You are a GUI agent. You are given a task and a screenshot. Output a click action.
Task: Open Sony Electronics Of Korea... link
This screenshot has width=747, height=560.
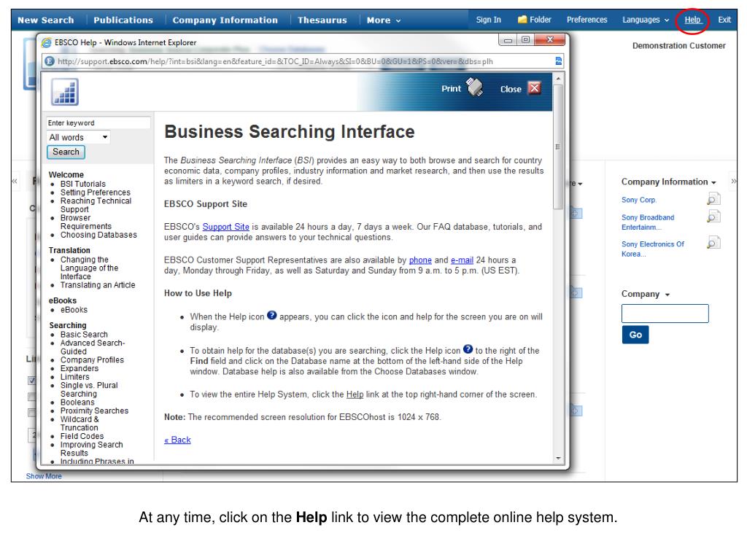click(x=652, y=249)
